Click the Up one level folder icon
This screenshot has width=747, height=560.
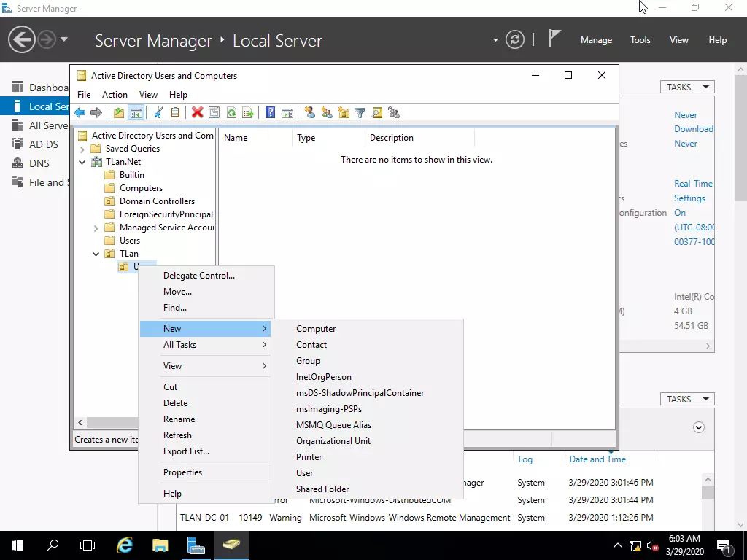point(119,113)
